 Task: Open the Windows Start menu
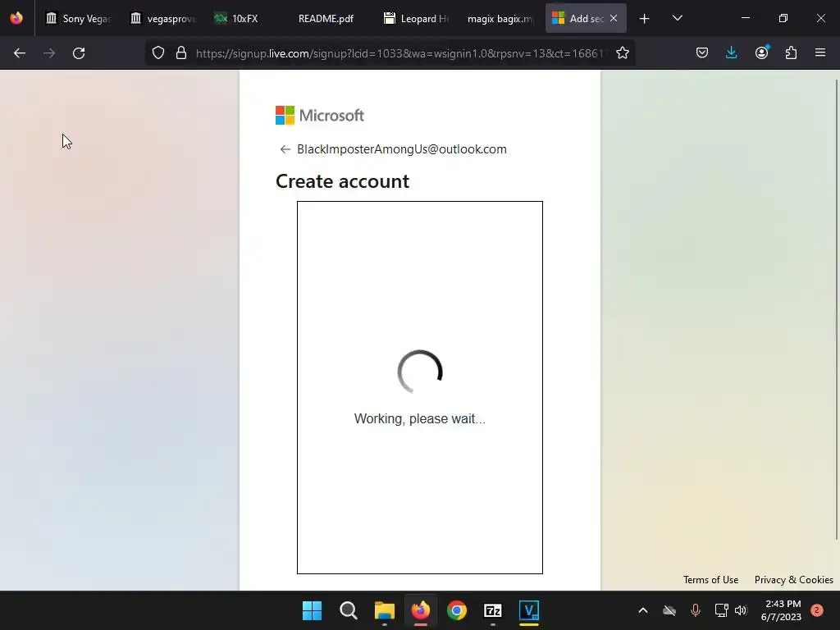[312, 610]
